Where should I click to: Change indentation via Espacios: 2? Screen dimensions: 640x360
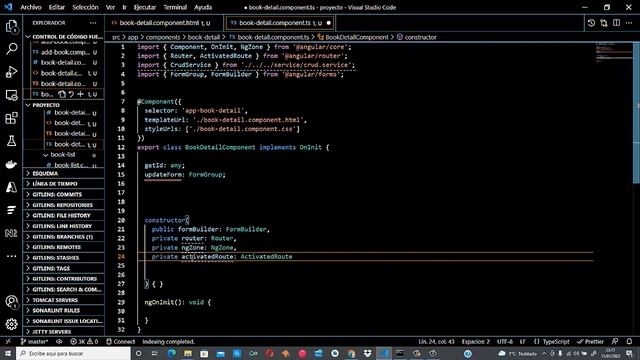click(476, 342)
